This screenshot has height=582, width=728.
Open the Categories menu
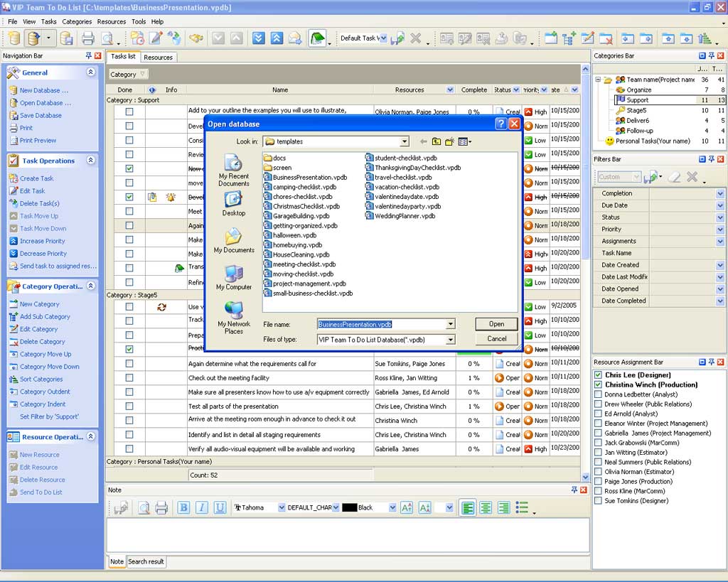tap(77, 21)
